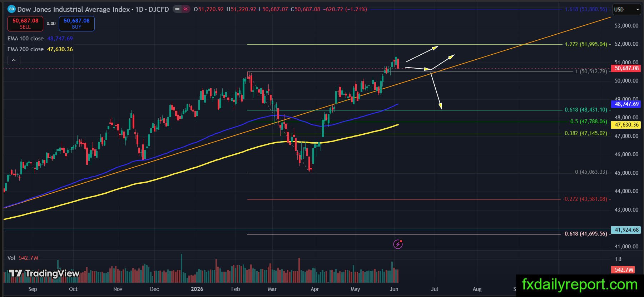This screenshot has height=297, width=644.
Task: Click the Oct label on the time axis
Action: tap(73, 289)
